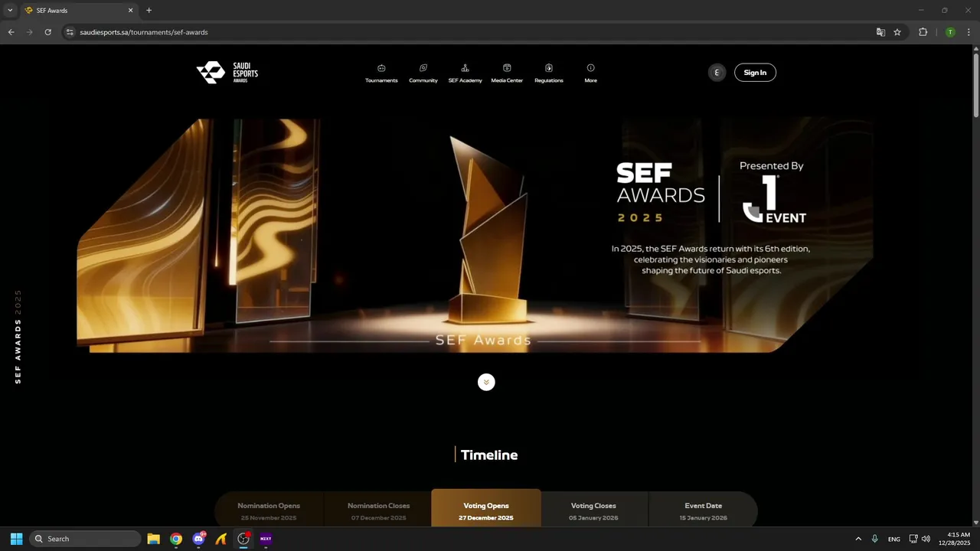Open the yellow swoosh app in the taskbar
The height and width of the screenshot is (551, 980).
(x=221, y=539)
